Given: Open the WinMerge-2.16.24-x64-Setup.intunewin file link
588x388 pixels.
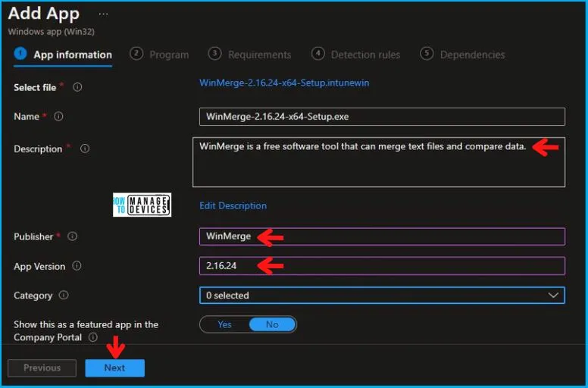Looking at the screenshot, I should click(x=284, y=83).
